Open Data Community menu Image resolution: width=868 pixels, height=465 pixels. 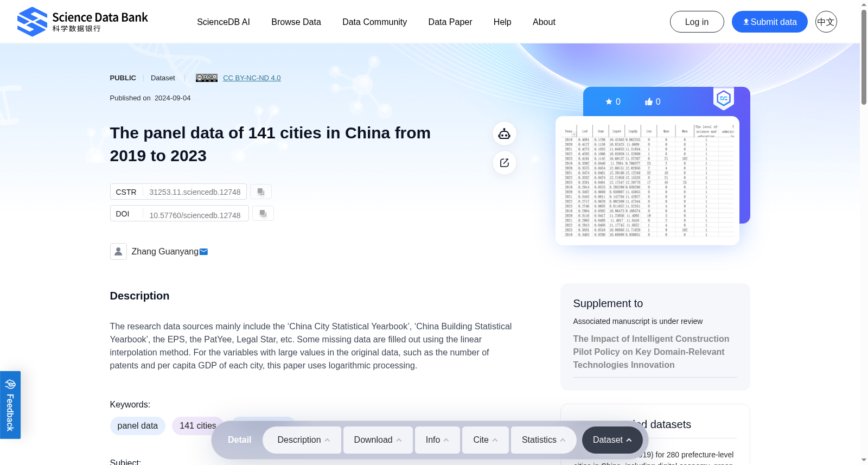(x=375, y=22)
